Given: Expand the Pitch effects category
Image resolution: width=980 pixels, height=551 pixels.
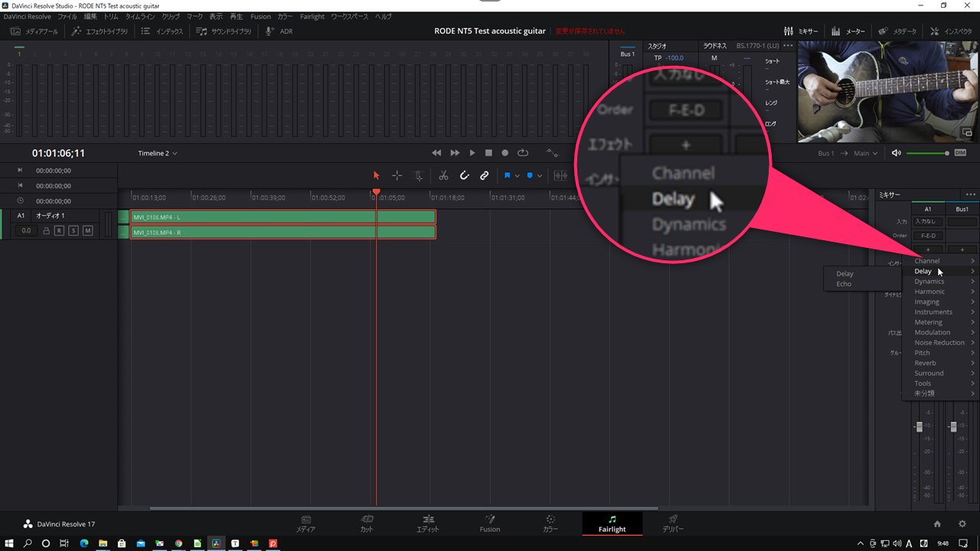Looking at the screenshot, I should tap(945, 353).
